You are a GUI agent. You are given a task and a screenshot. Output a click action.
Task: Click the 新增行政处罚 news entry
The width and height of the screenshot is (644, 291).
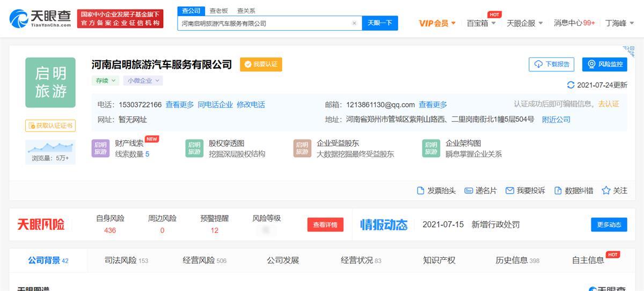coord(495,224)
